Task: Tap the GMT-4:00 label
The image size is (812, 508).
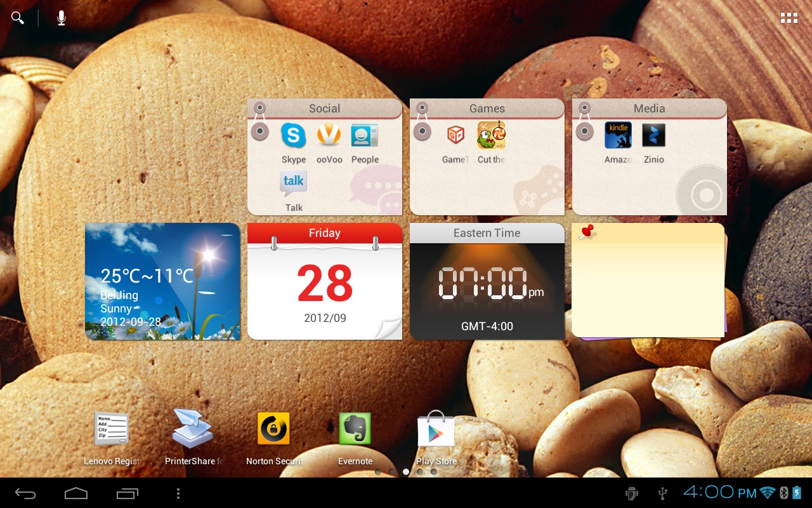Action: tap(487, 326)
